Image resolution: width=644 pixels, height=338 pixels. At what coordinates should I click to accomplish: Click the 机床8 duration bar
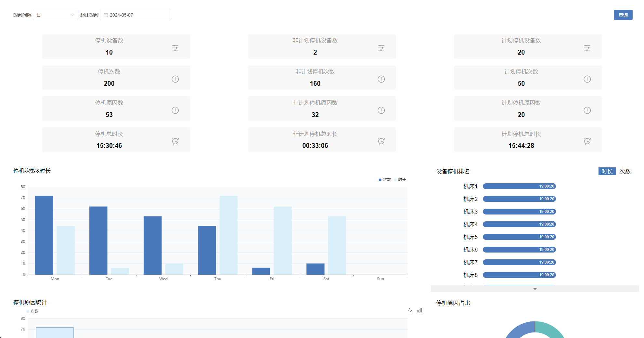(x=519, y=275)
